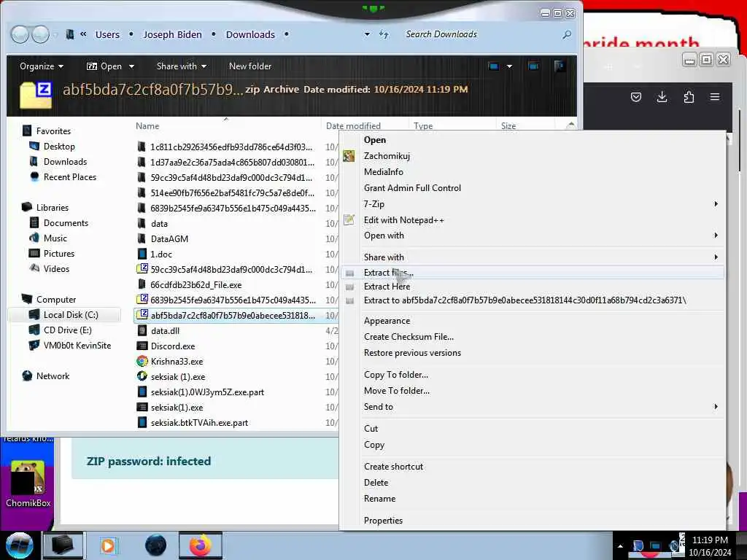Select Create Checksum File...
The image size is (747, 560).
coord(532,337)
